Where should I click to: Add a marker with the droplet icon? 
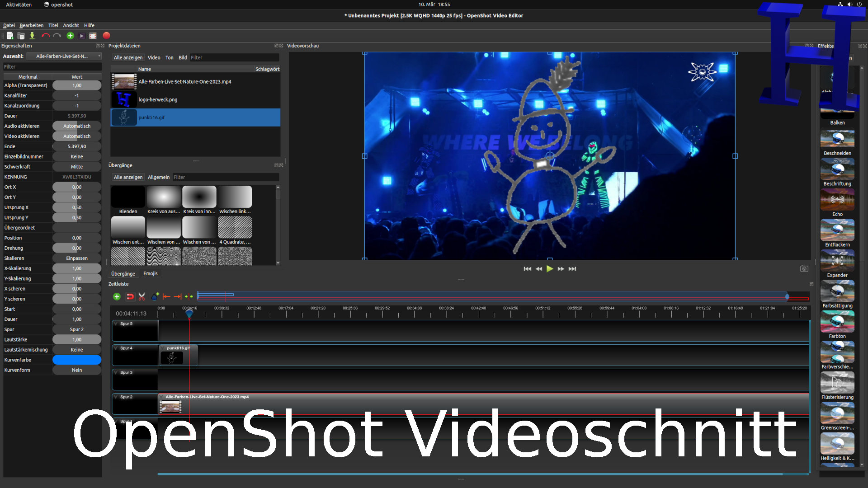click(155, 296)
